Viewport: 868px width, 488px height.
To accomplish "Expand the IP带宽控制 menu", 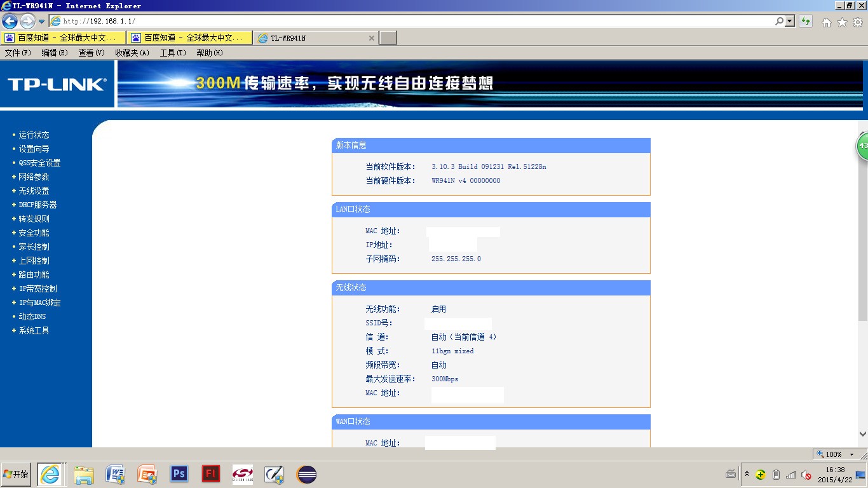I will pyautogui.click(x=37, y=288).
